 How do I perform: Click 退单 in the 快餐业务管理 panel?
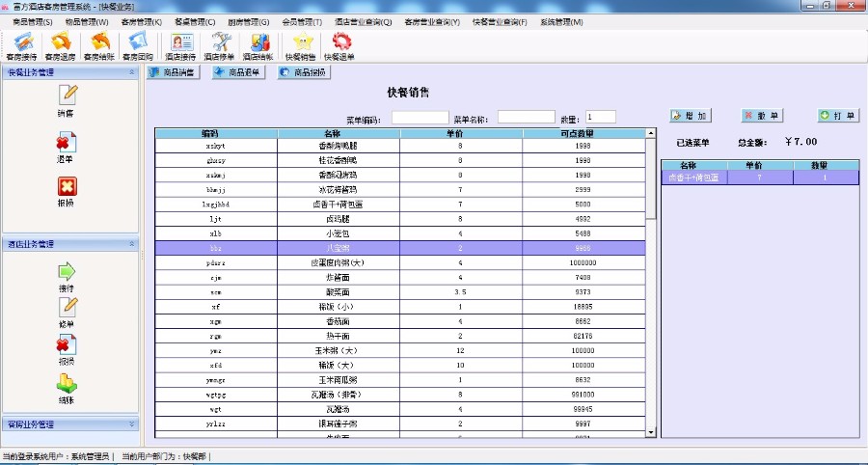(66, 148)
